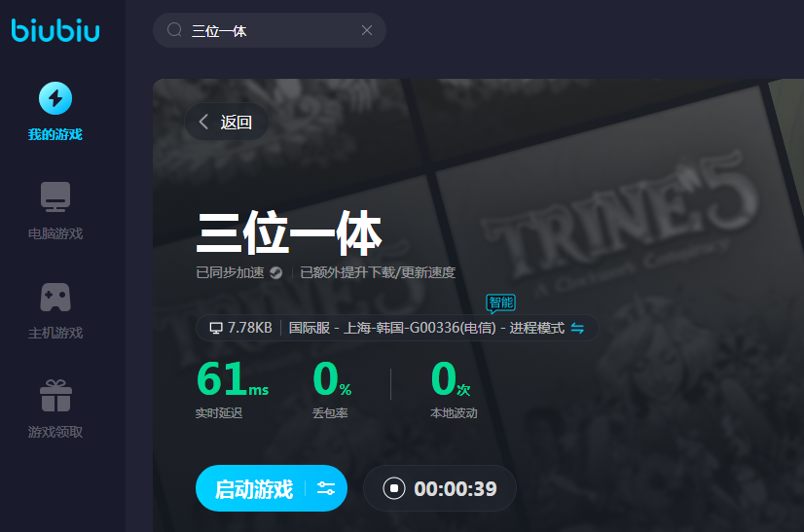
Task: Open the node selection bar 国际服 上海-韩国
Action: click(397, 328)
